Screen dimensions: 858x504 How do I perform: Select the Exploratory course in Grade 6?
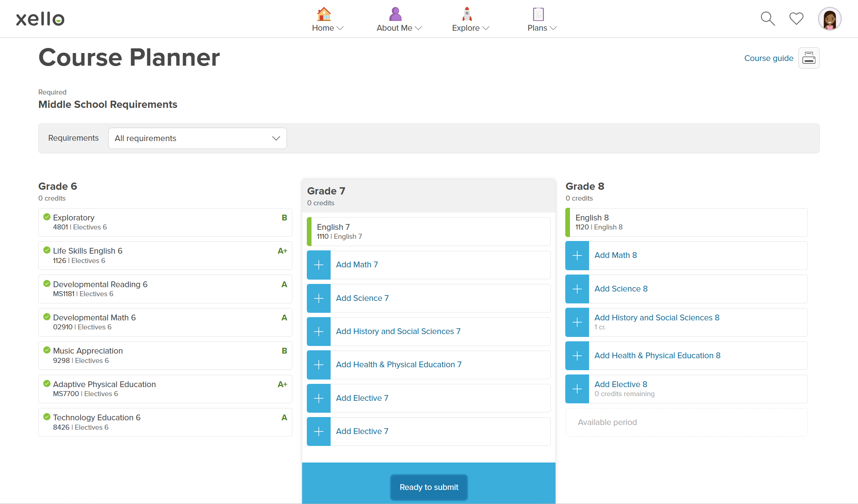[x=165, y=222]
